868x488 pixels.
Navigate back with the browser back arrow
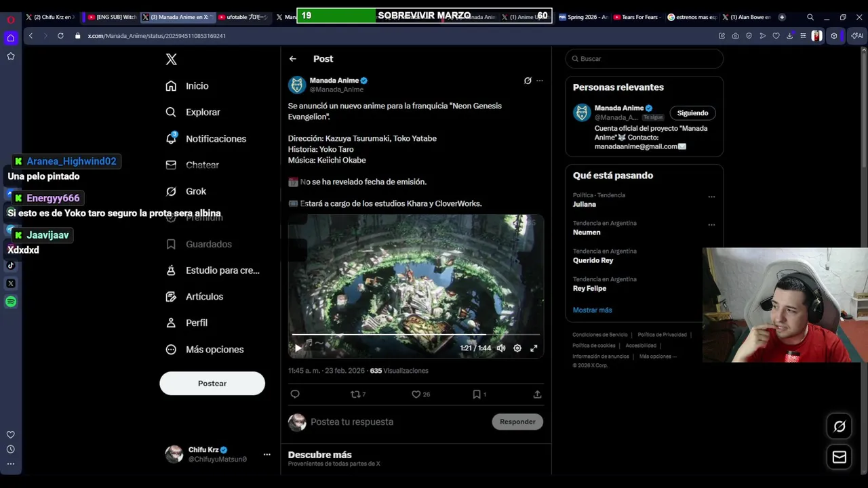pos(31,35)
